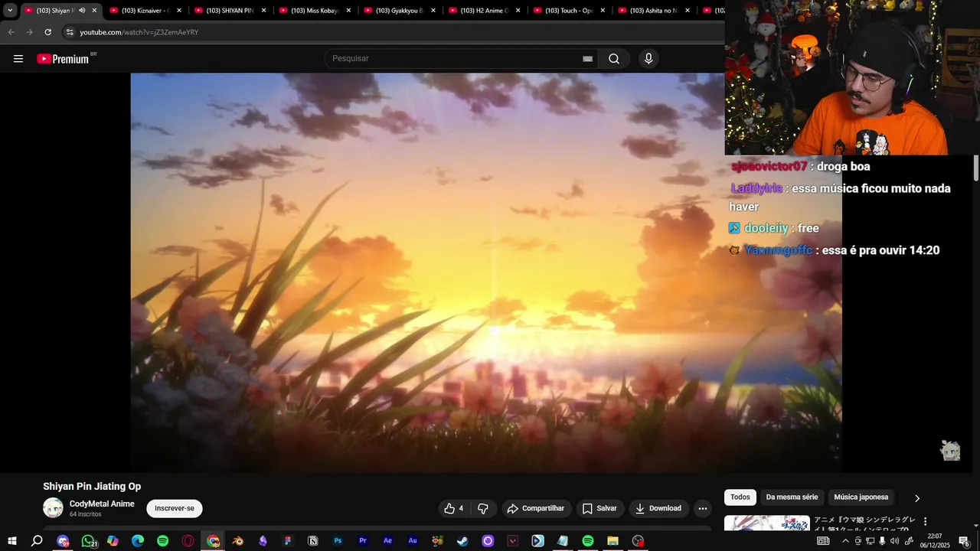The image size is (980, 551).
Task: Open Premiere Pro from the taskbar
Action: pos(363,541)
